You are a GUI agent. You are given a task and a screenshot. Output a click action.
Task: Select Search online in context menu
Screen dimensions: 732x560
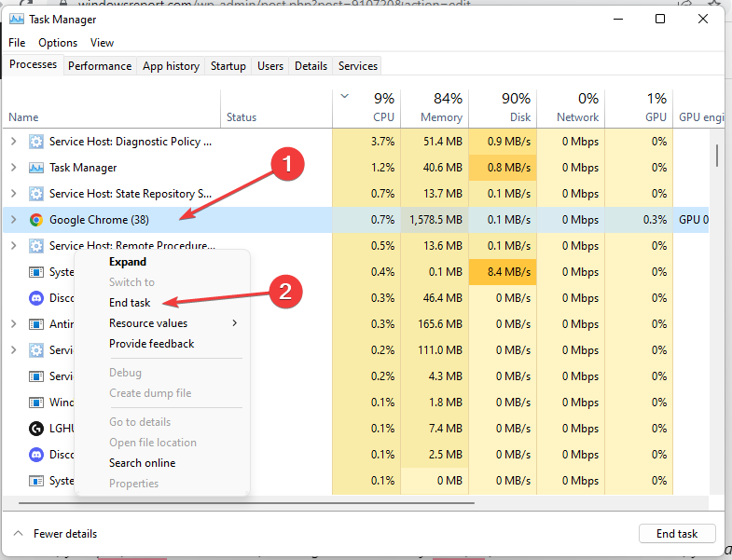click(142, 463)
